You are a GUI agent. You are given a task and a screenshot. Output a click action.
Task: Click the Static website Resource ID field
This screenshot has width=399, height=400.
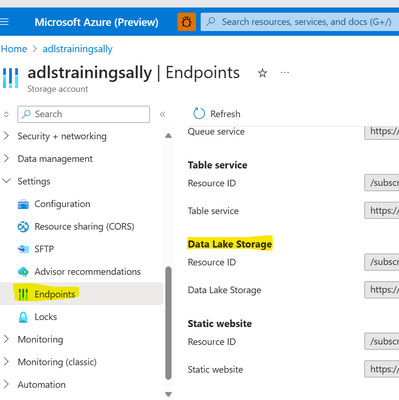click(382, 341)
